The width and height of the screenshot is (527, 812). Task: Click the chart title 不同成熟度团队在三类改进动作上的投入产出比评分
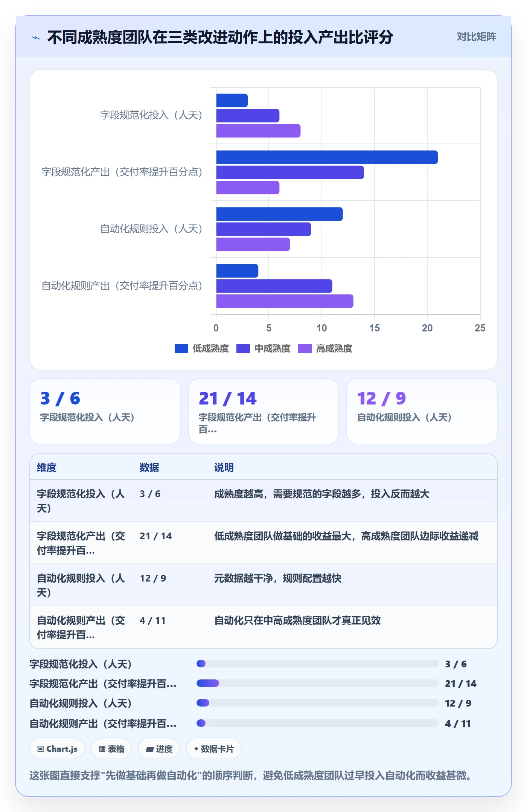(x=220, y=37)
